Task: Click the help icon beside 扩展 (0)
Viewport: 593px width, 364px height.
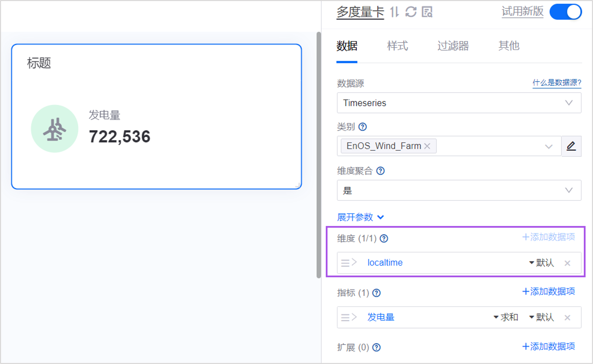Action: point(376,347)
